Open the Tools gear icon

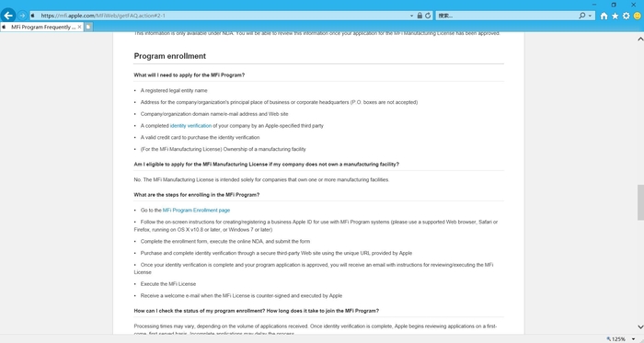(x=626, y=16)
